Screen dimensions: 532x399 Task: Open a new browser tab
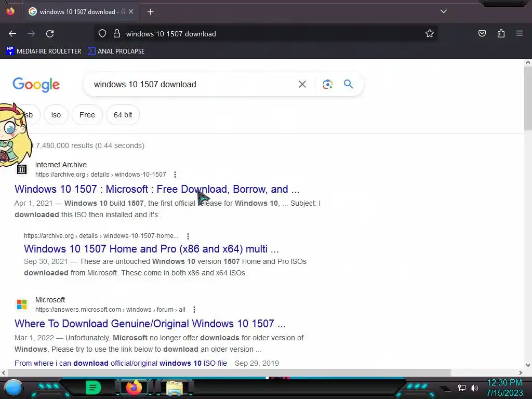(150, 12)
